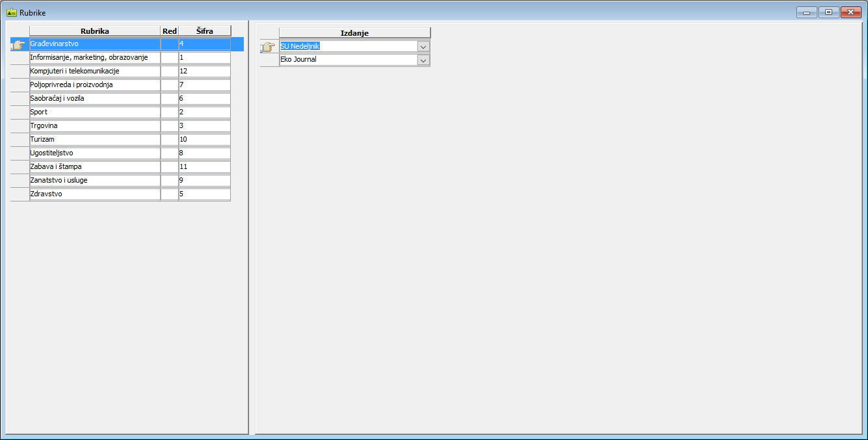Select the row selector beside Ugostiteljstvo
The image size is (868, 440).
(x=20, y=153)
